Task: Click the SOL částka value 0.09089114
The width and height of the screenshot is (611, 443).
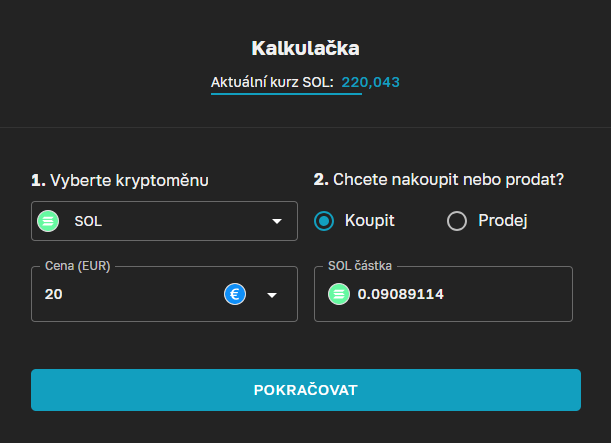Action: (x=400, y=294)
